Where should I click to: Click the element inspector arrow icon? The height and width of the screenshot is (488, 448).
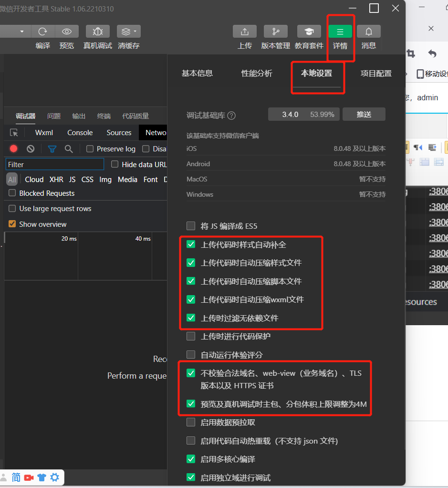click(14, 133)
